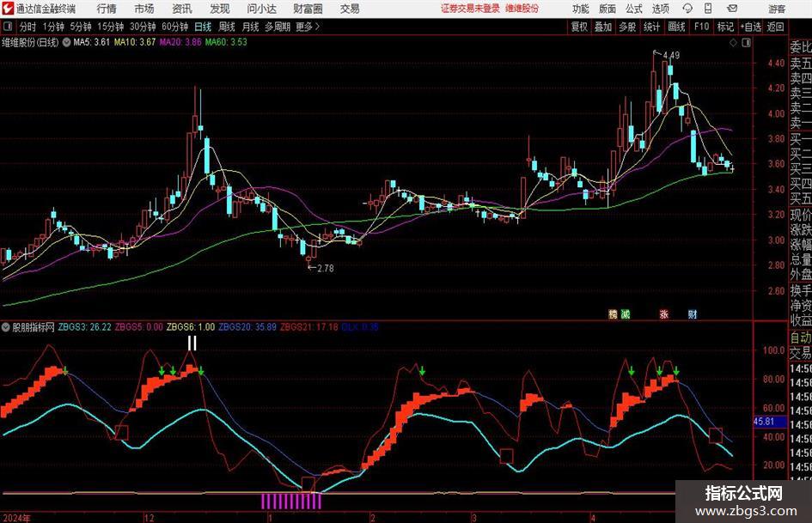812x523 pixels.
Task: Toggle the side panel icon atop the chart
Action: coord(746,43)
